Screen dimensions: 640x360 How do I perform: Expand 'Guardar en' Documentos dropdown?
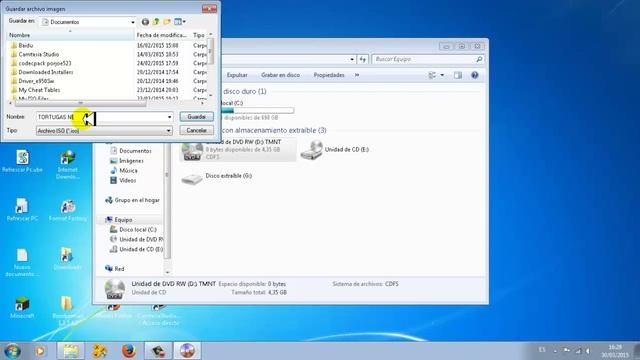click(x=133, y=22)
